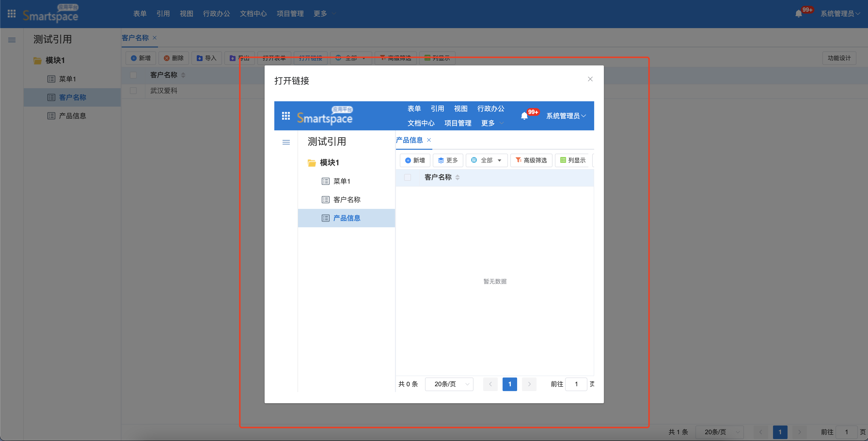The width and height of the screenshot is (868, 441).
Task: Click the 更多 layers button in the dialog toolbar
Action: pyautogui.click(x=448, y=160)
